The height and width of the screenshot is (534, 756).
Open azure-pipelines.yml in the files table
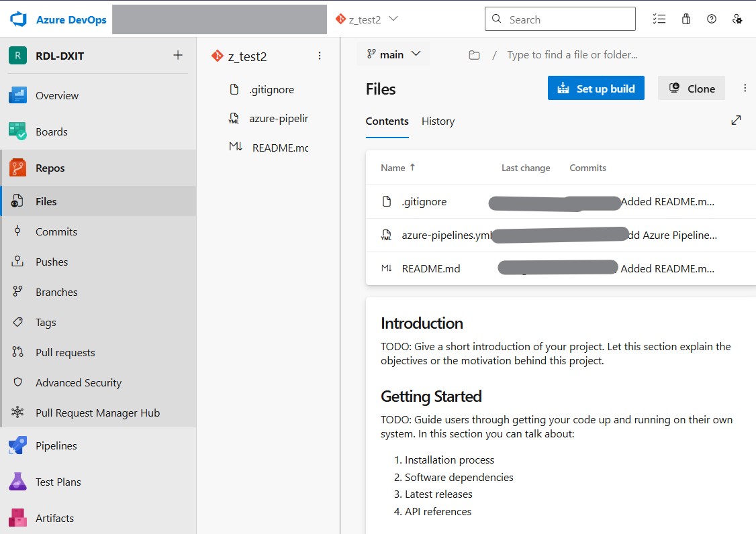point(446,235)
